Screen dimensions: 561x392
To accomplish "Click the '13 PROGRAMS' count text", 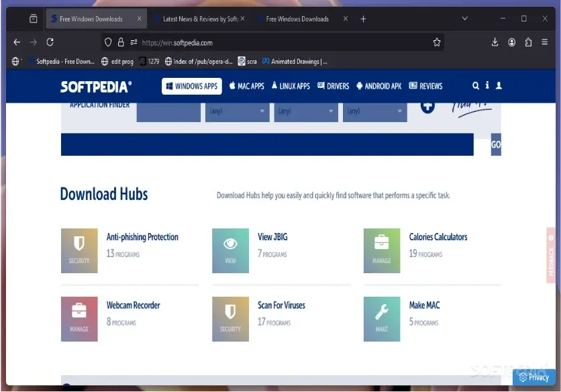I will tap(123, 254).
